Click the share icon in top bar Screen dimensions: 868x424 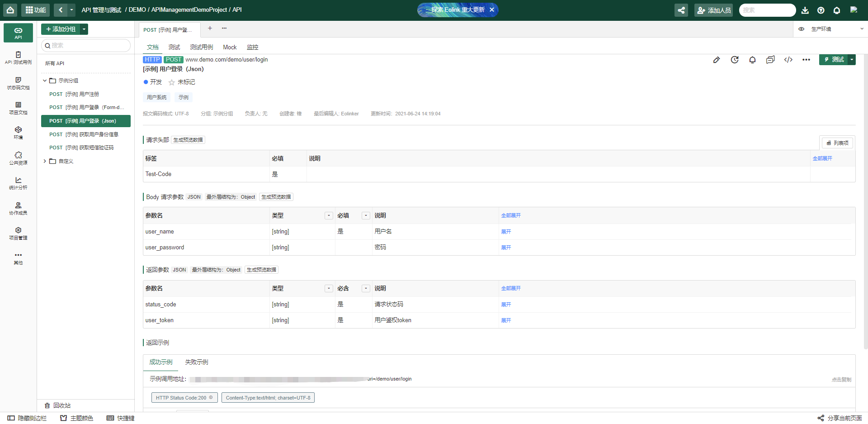(x=681, y=10)
